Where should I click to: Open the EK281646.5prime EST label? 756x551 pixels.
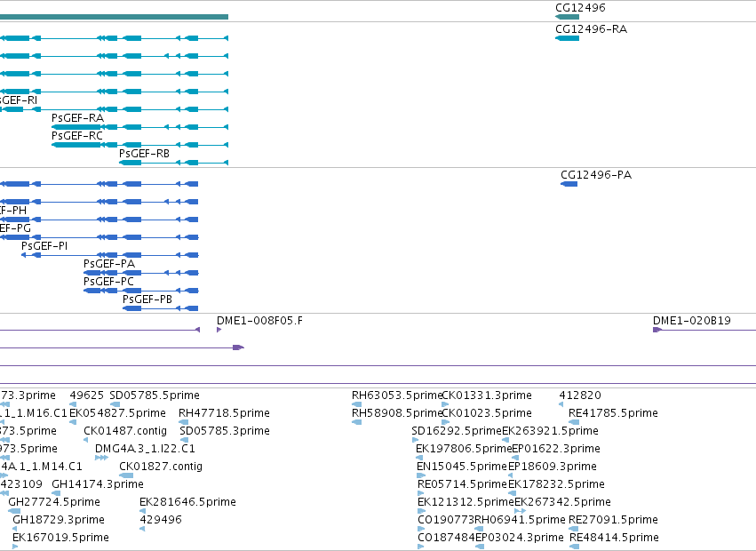[188, 502]
